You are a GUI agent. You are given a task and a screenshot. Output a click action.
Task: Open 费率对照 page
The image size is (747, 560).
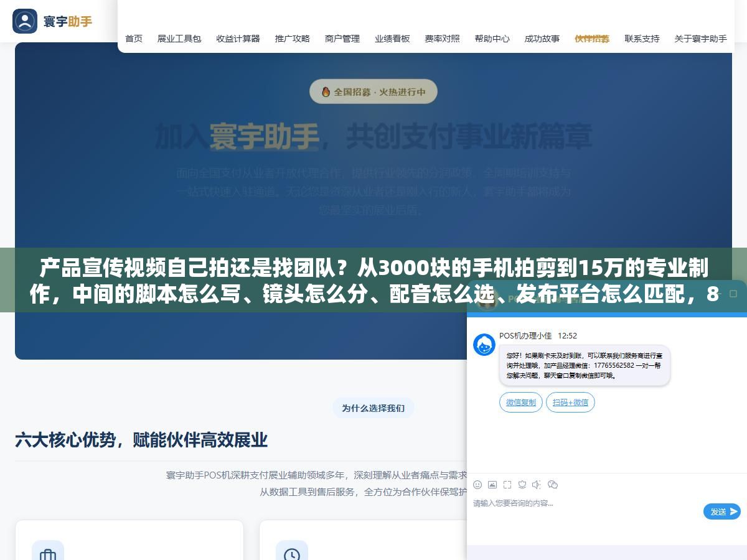[x=443, y=39]
